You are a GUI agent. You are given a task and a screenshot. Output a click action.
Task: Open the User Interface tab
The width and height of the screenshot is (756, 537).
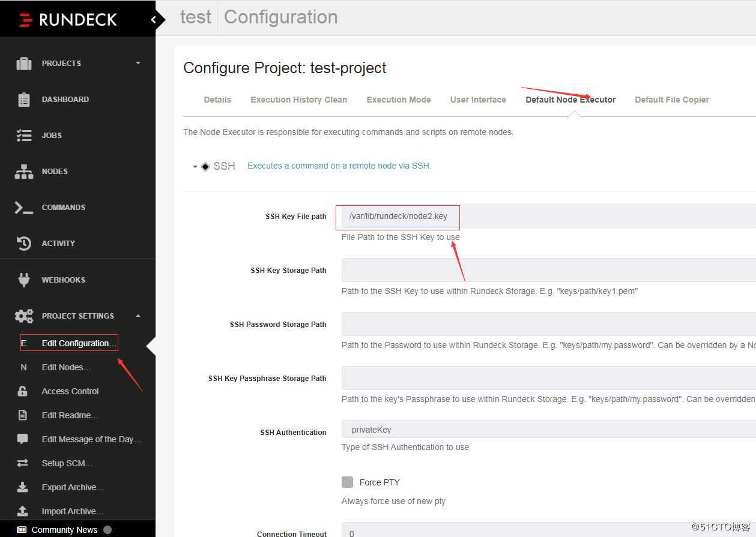point(478,100)
